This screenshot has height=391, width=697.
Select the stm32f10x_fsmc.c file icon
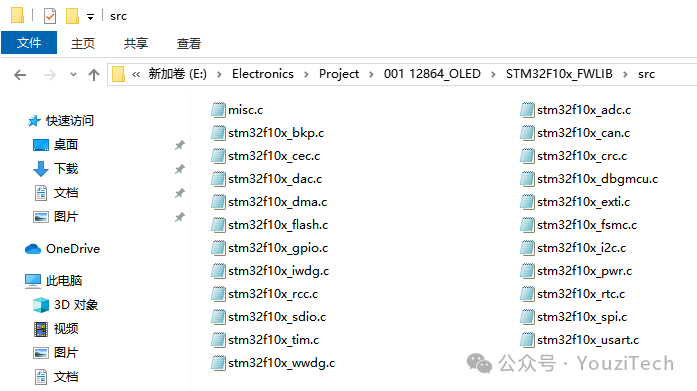point(527,225)
